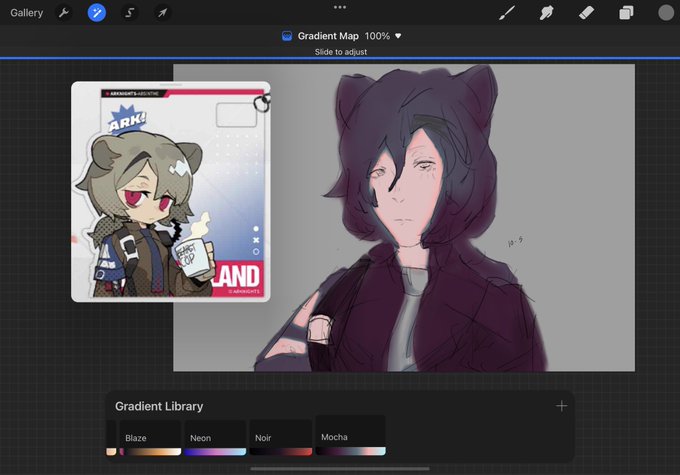This screenshot has width=680, height=475.
Task: Apply the Neon gradient
Action: click(x=215, y=438)
